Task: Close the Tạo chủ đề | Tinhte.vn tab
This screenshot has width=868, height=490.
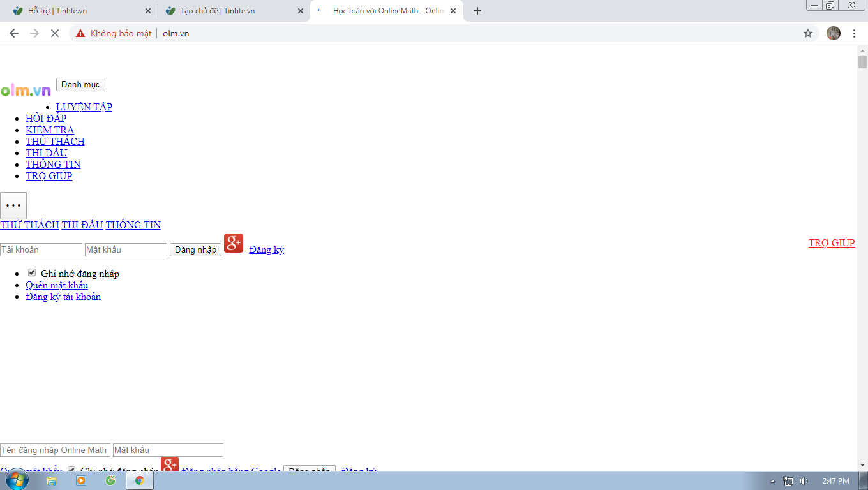Action: pyautogui.click(x=301, y=11)
